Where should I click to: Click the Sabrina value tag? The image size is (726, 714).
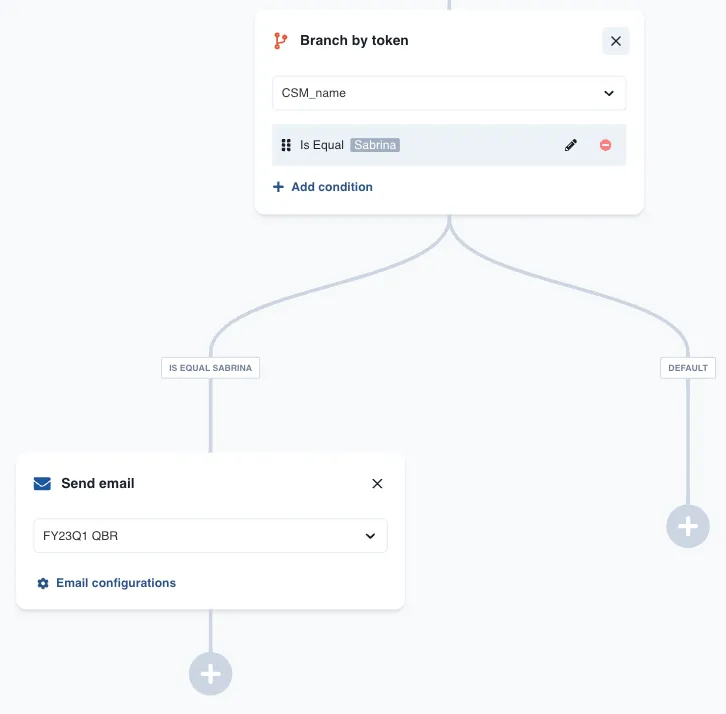375,145
